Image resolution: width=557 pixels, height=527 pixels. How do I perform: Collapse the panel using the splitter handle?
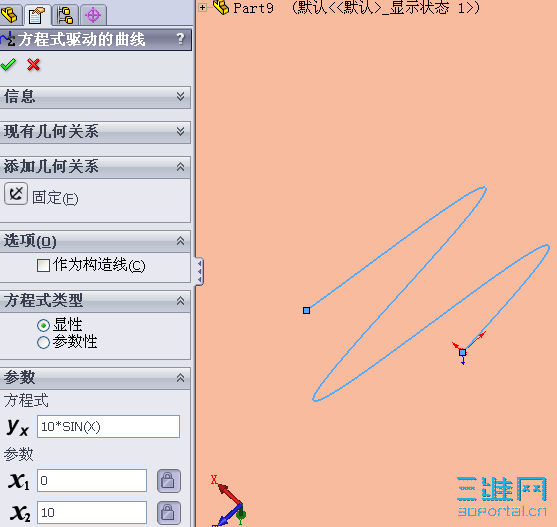(x=199, y=272)
